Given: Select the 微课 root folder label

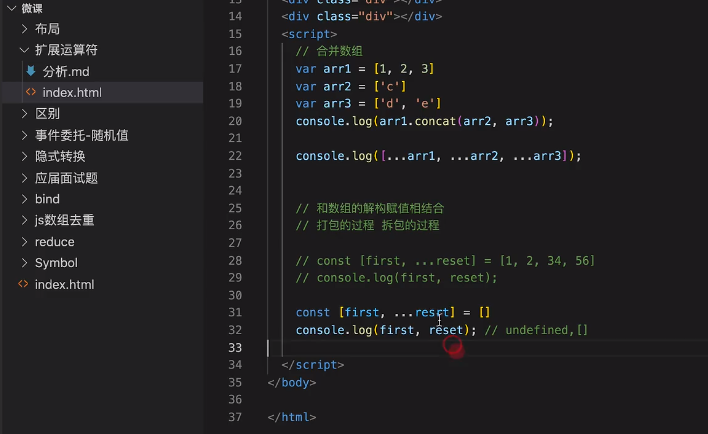Looking at the screenshot, I should coord(32,8).
